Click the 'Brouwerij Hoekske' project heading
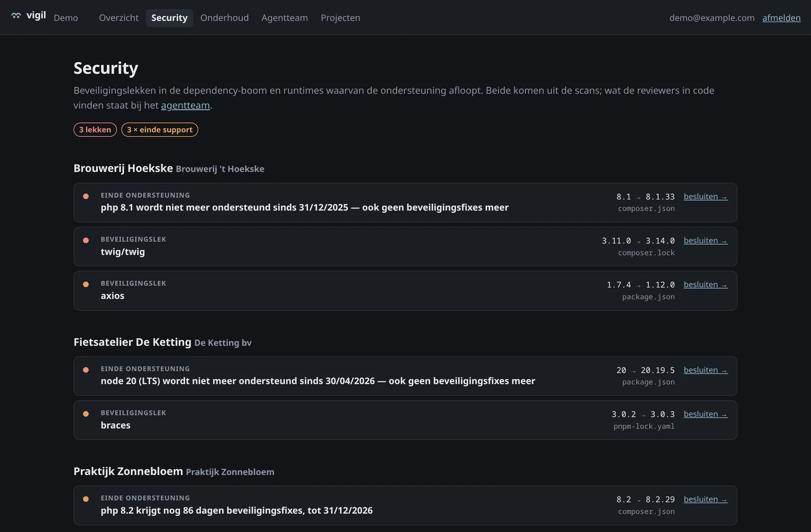This screenshot has height=532, width=811. (x=123, y=168)
